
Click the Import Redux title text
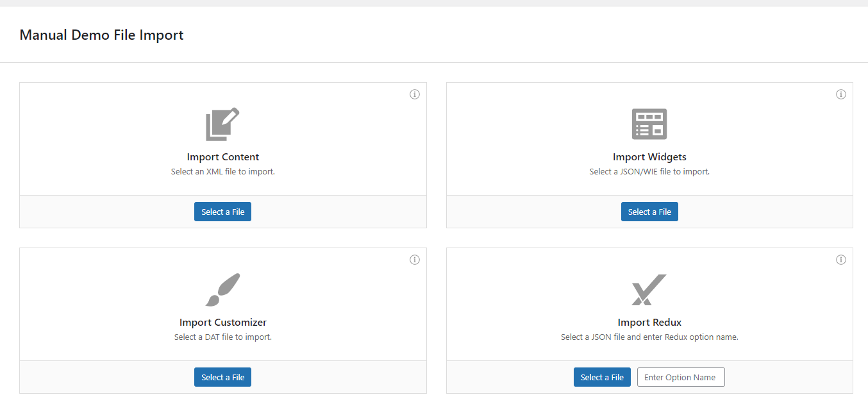tap(649, 323)
